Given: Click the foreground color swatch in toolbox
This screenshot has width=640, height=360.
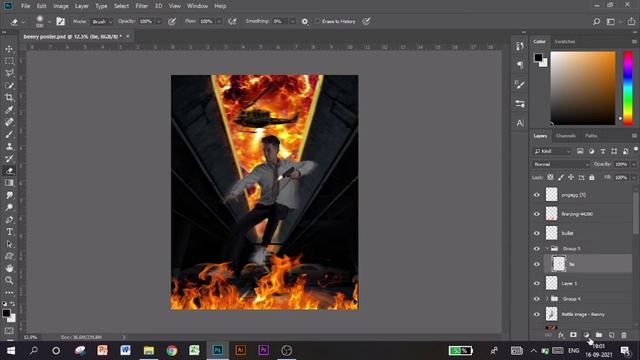Looking at the screenshot, I should [6, 313].
